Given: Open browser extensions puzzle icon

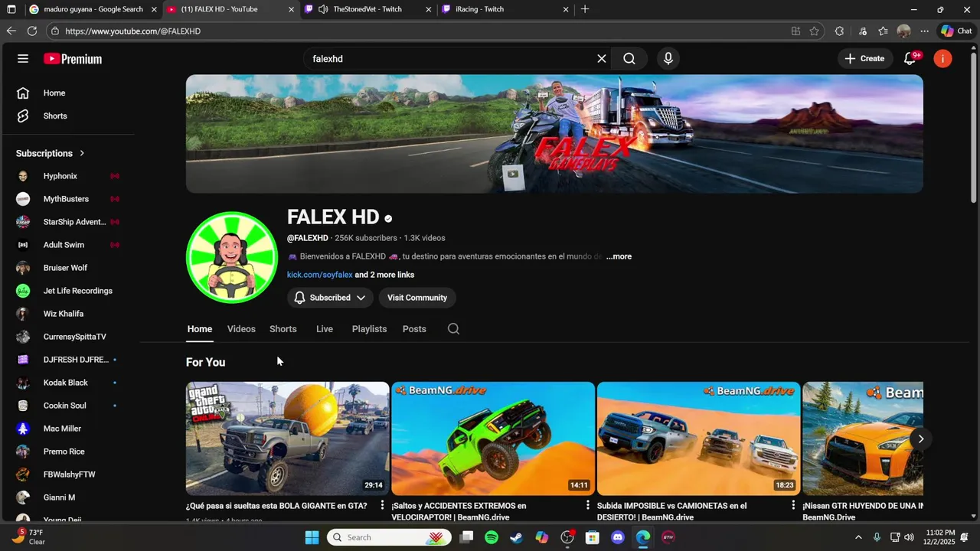Looking at the screenshot, I should click(839, 31).
